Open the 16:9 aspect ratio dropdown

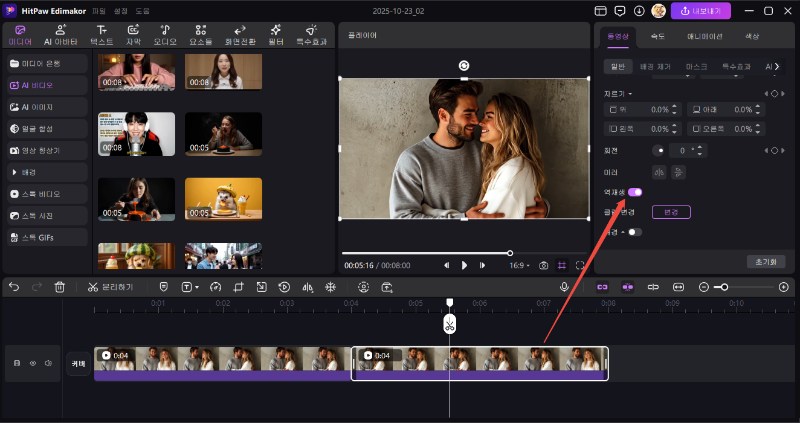(519, 266)
